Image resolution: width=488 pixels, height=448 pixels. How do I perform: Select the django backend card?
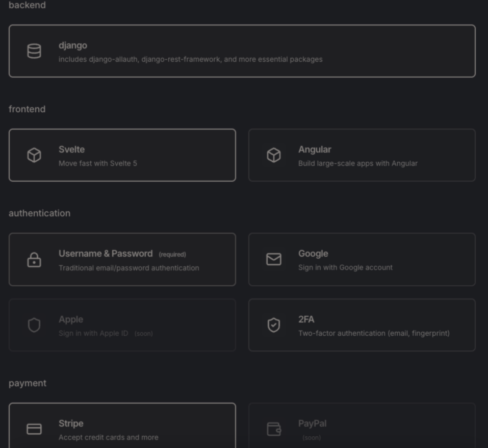242,51
